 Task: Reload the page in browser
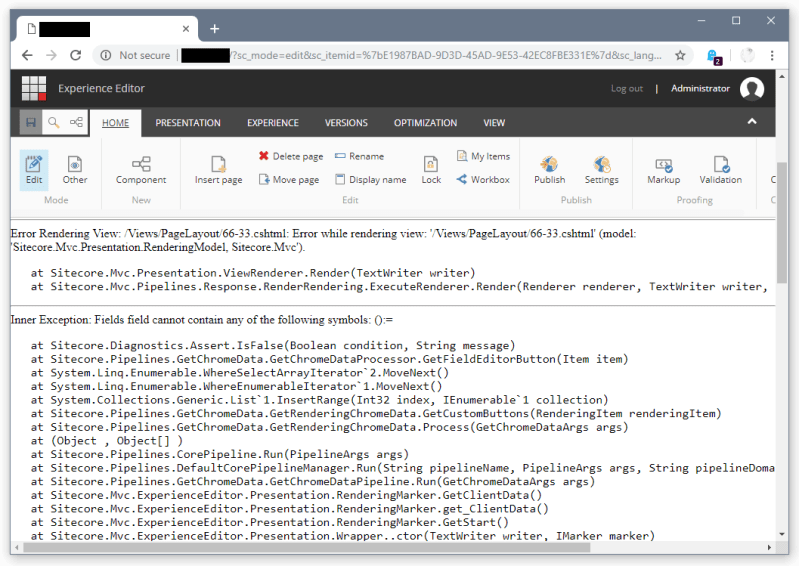point(75,55)
